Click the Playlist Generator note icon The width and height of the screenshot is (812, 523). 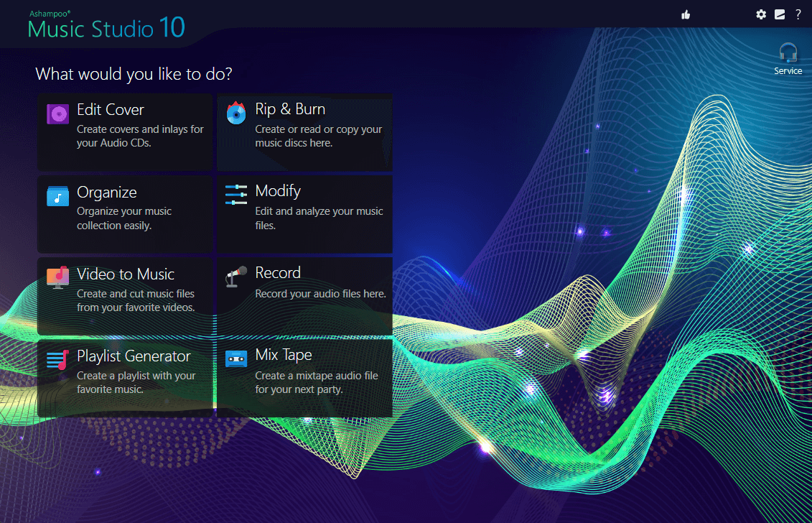[57, 359]
